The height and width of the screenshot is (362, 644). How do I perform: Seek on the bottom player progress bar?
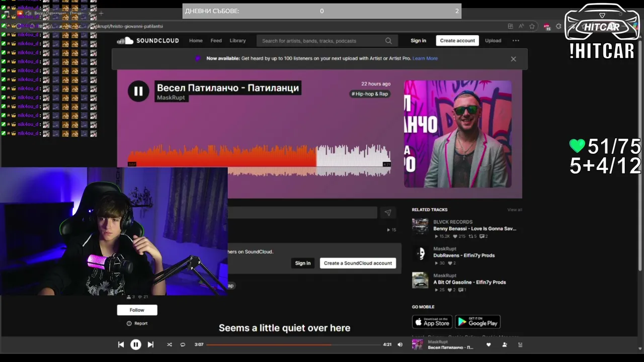[x=293, y=344]
